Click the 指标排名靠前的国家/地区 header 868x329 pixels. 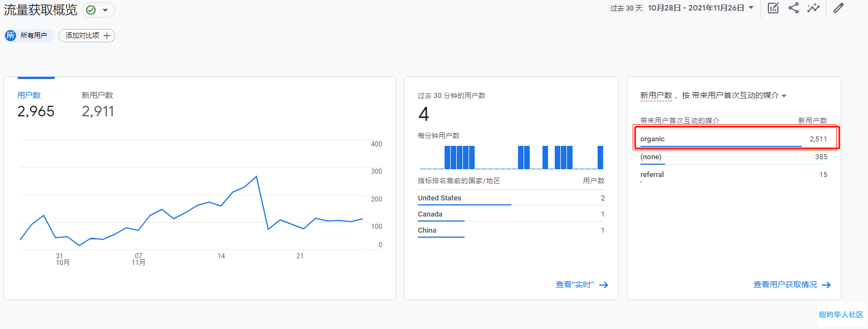(x=459, y=181)
